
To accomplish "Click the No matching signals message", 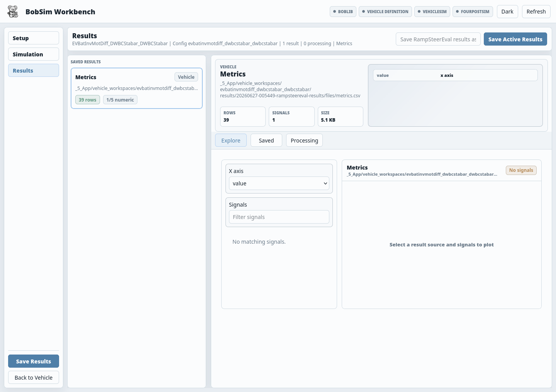I will point(259,241).
